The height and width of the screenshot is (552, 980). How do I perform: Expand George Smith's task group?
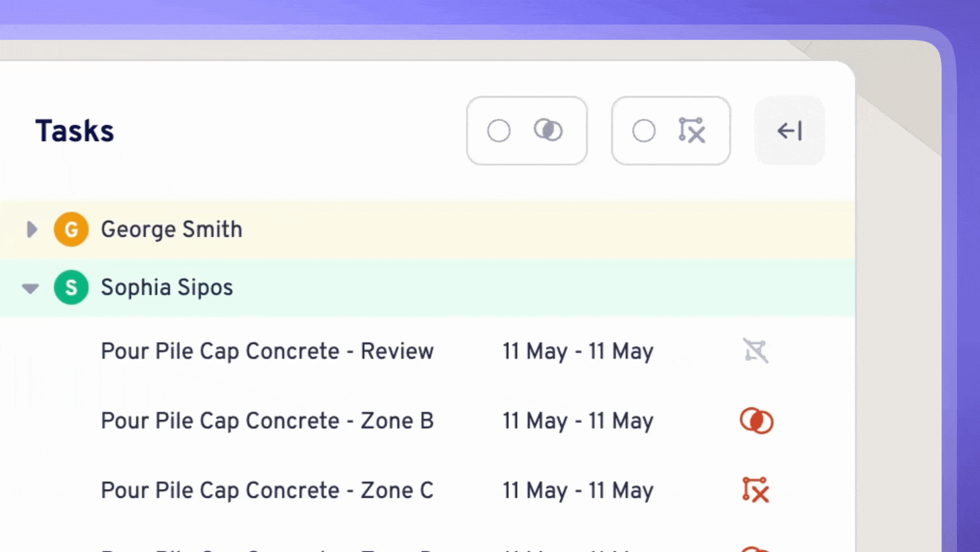tap(32, 229)
